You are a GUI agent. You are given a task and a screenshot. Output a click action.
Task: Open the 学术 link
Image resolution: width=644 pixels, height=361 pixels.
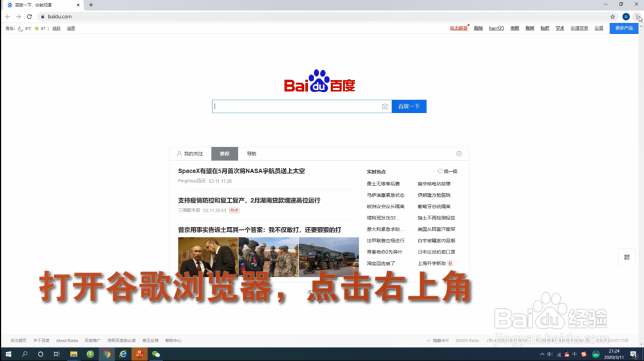(560, 28)
